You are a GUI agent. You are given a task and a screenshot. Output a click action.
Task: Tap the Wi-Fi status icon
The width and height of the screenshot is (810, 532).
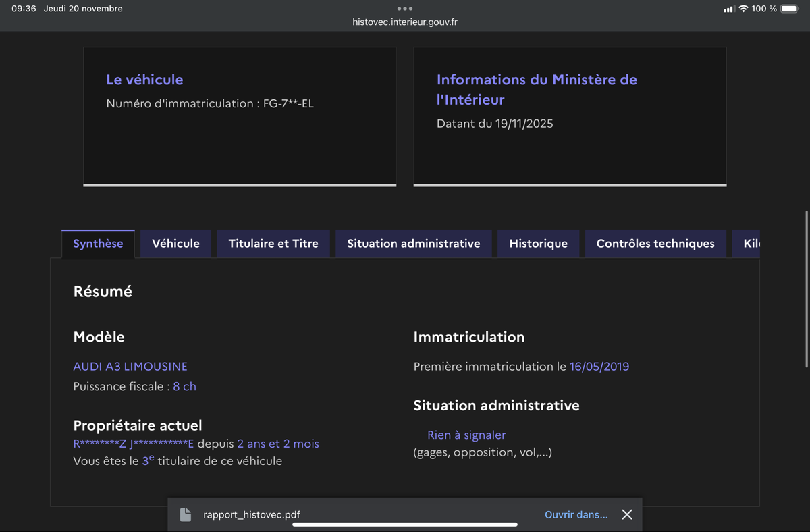(x=743, y=9)
